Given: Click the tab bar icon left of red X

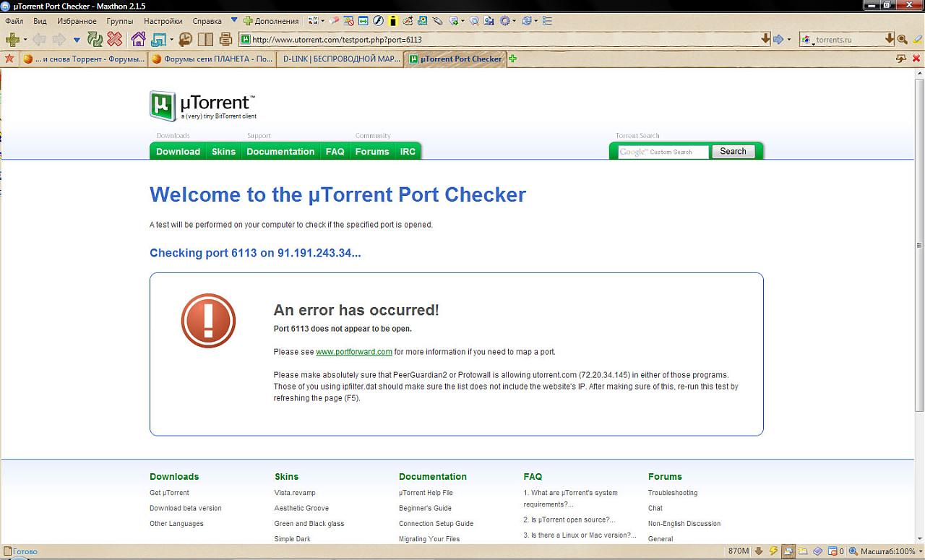Looking at the screenshot, I should 901,59.
